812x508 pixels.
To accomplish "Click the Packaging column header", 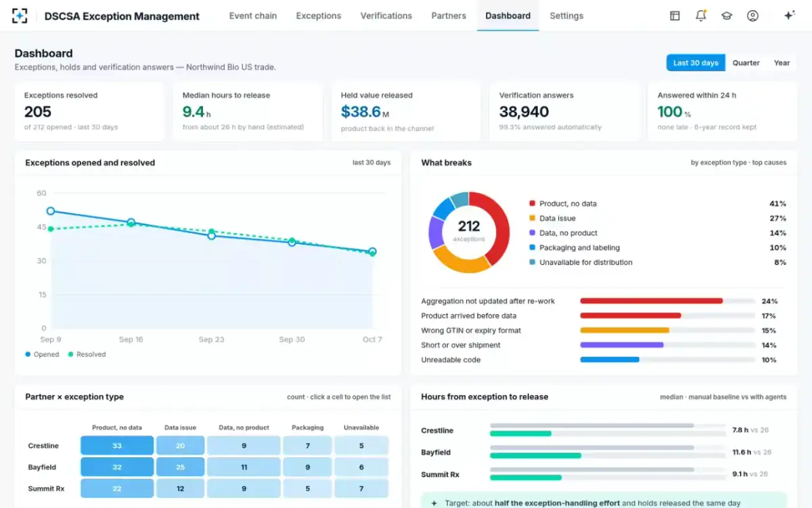I will (307, 427).
